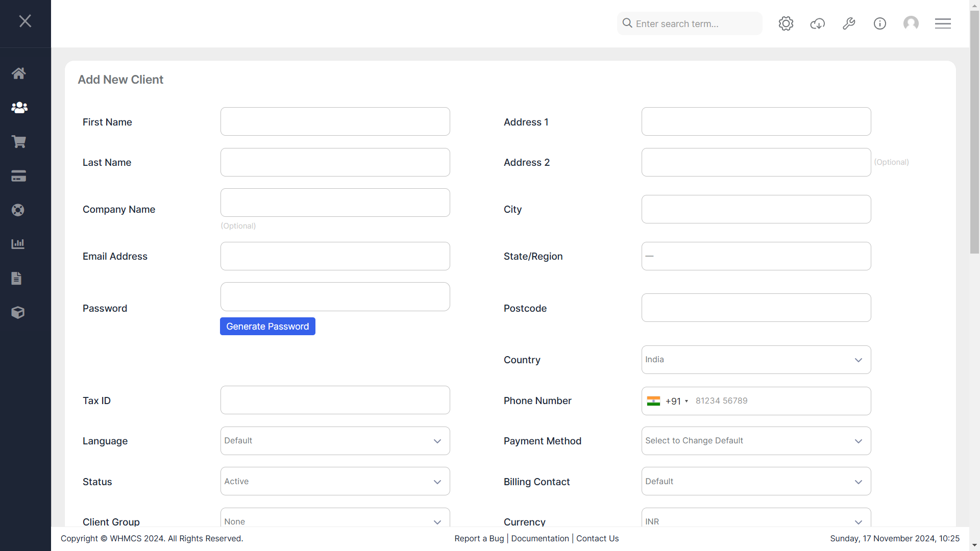
Task: Click the settings gear icon in header
Action: click(x=786, y=23)
